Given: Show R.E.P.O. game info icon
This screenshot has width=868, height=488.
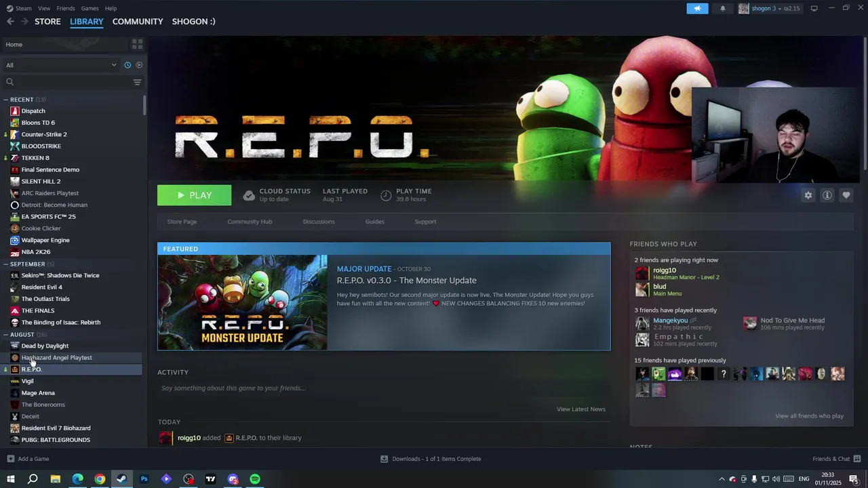Looking at the screenshot, I should tap(827, 195).
